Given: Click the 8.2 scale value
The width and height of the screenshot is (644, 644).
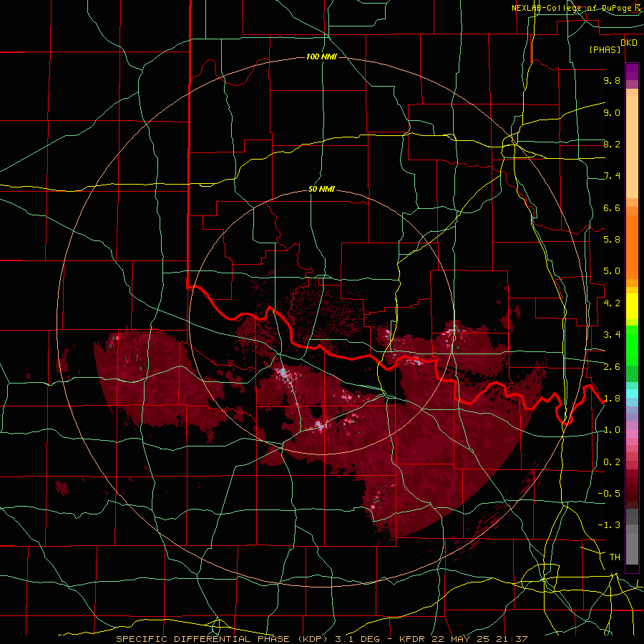Looking at the screenshot, I should pos(612,144).
